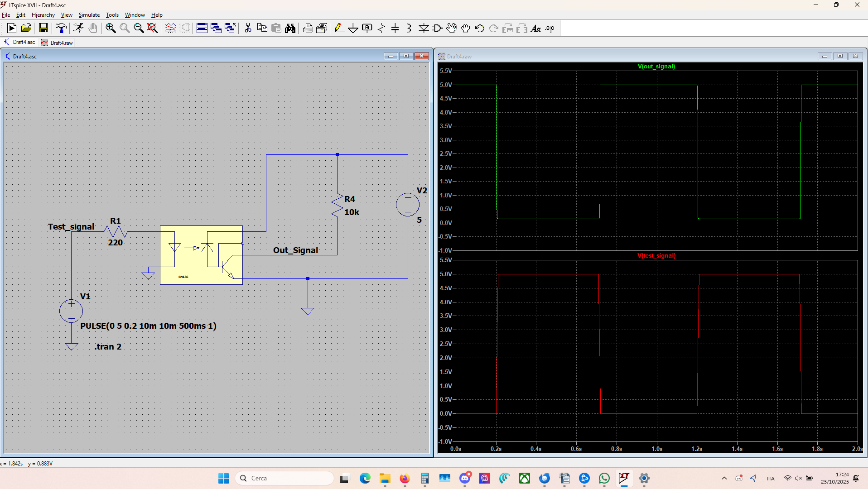Click the Windows taskbar search box
This screenshot has width=868, height=489.
coord(285,478)
